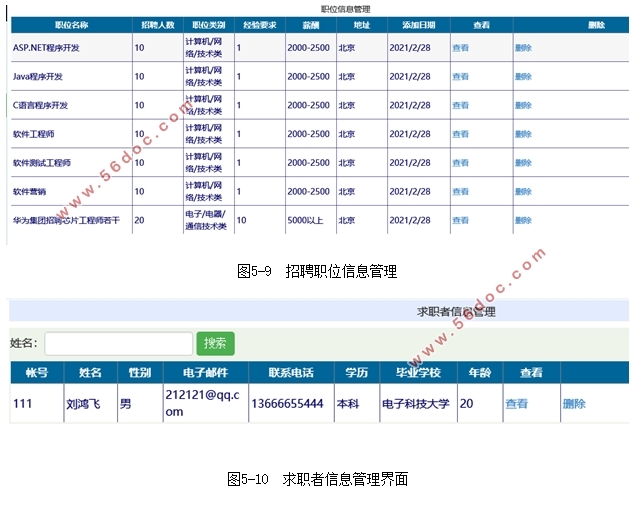Click the 图5-9 招聘职位信息管理 caption
The width and height of the screenshot is (637, 530).
click(317, 271)
